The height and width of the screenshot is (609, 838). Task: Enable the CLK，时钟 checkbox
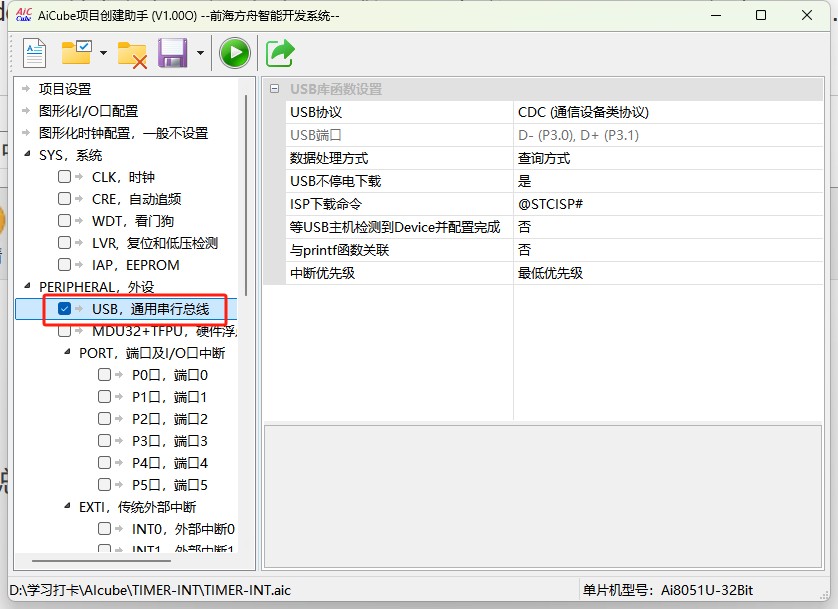(64, 177)
